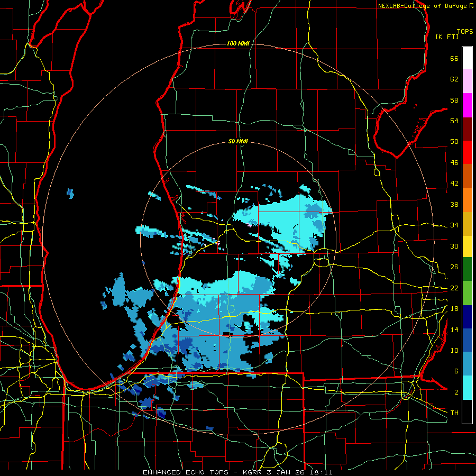Click the light green 26 kft legend swatch

(467, 293)
